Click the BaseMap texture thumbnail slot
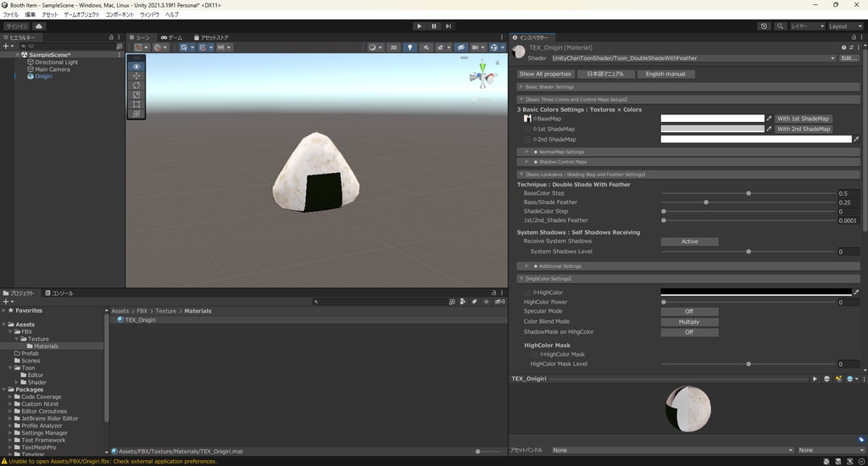This screenshot has width=868, height=466. point(527,119)
